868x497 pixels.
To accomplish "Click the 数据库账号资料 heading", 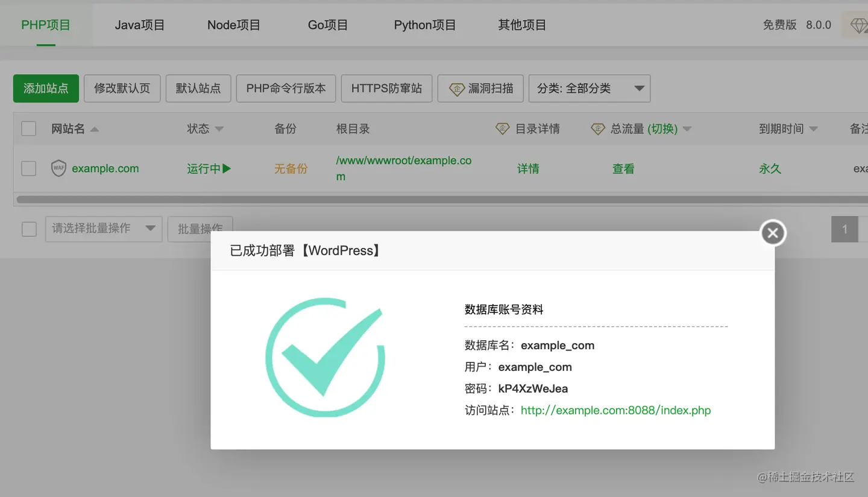I will (504, 309).
